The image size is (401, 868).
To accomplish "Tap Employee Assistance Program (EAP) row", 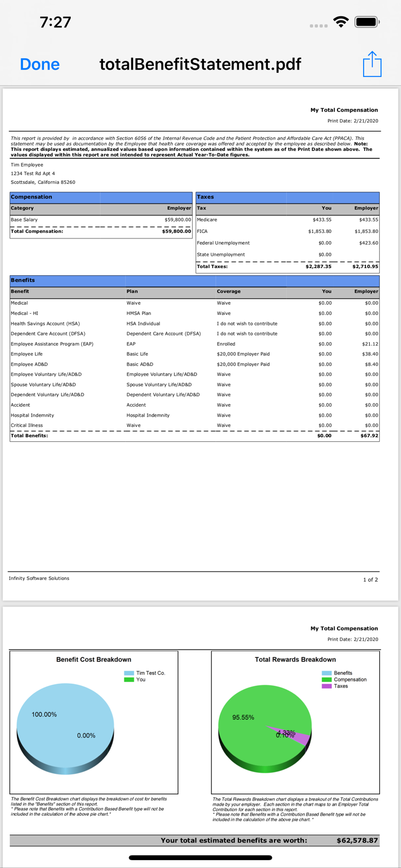I will 195,344.
